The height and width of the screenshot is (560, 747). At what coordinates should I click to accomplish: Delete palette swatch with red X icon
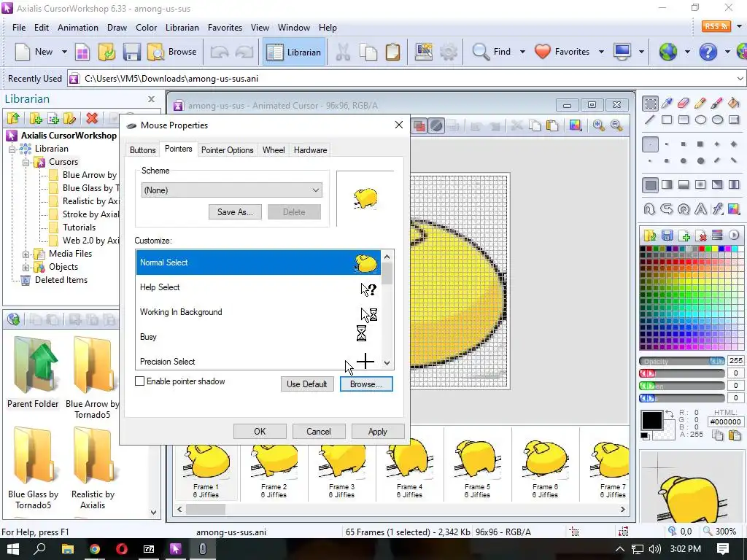coord(701,236)
